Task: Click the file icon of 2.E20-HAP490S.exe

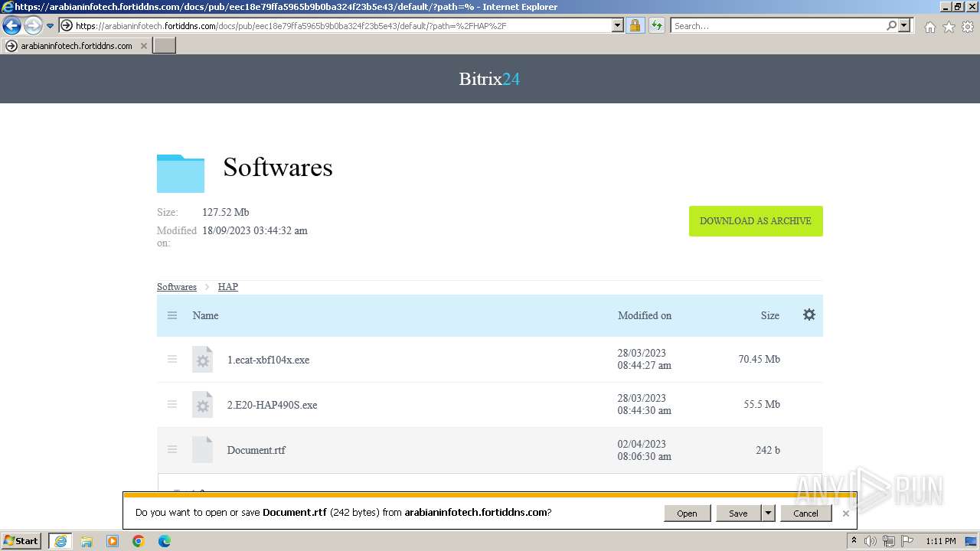Action: [x=202, y=405]
